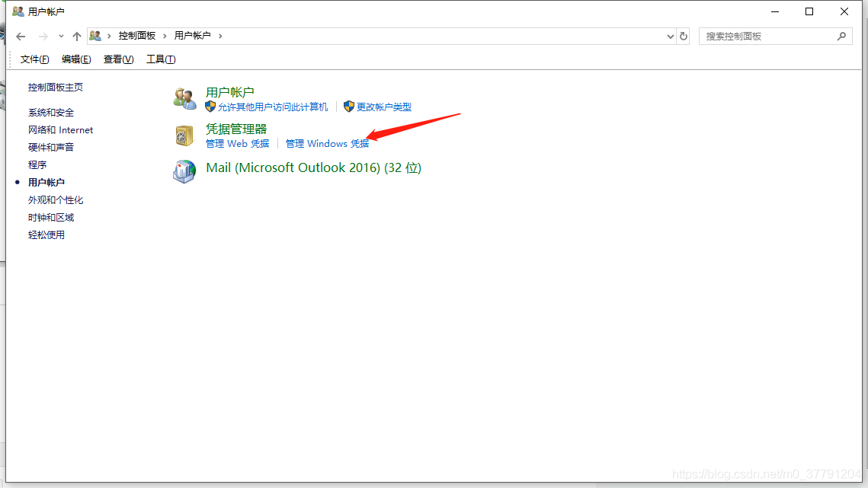The width and height of the screenshot is (868, 488).
Task: Refresh the control panel view
Action: tap(684, 36)
